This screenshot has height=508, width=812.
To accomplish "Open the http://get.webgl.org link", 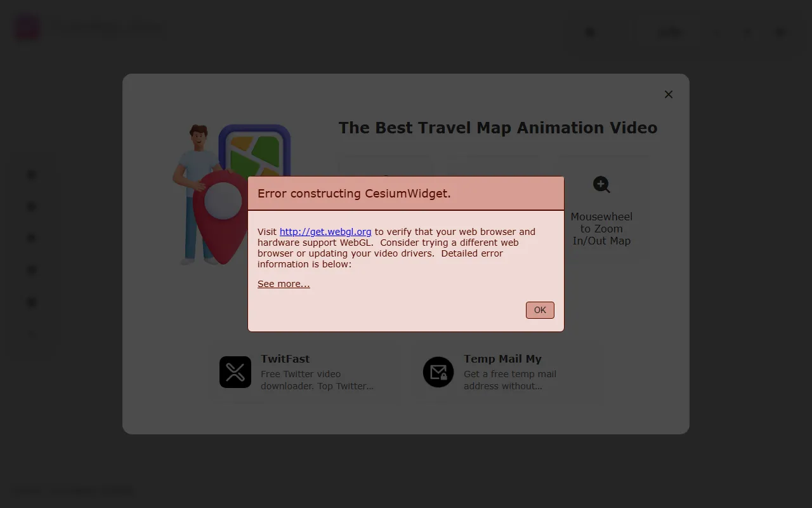I will [325, 232].
